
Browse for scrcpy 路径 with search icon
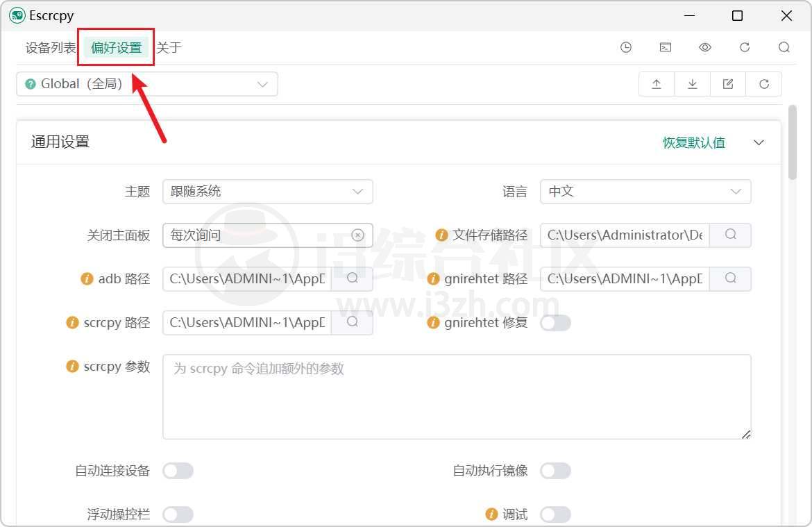point(352,322)
